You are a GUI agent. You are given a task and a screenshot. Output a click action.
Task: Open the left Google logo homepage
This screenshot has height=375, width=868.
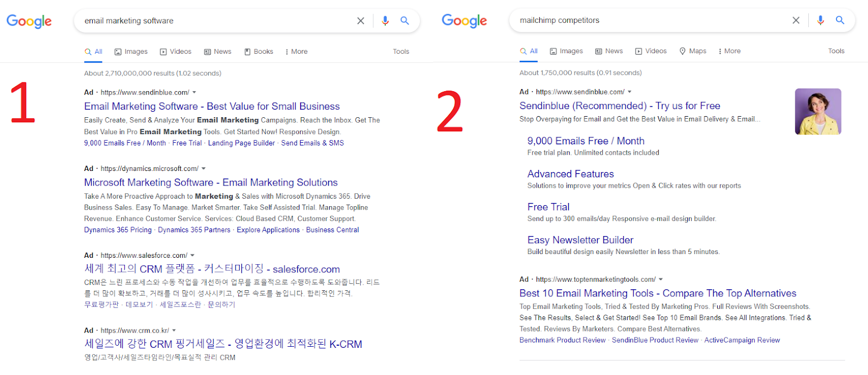pyautogui.click(x=29, y=21)
